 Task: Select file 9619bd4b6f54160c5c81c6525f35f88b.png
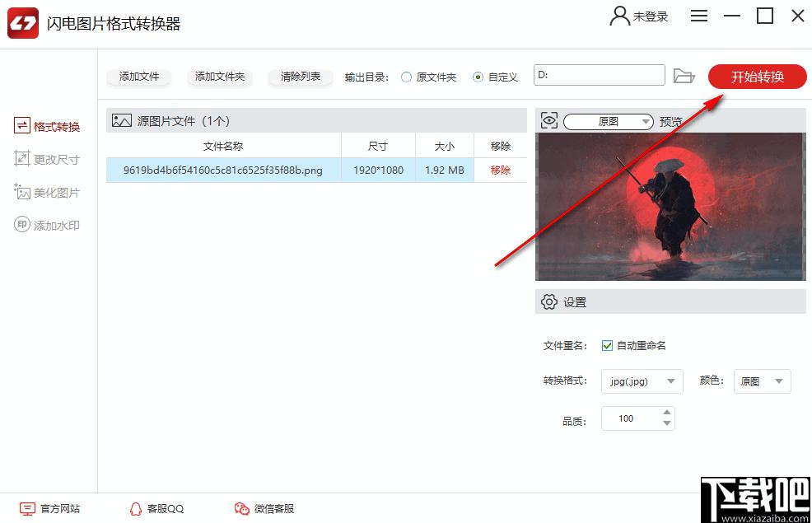point(222,170)
